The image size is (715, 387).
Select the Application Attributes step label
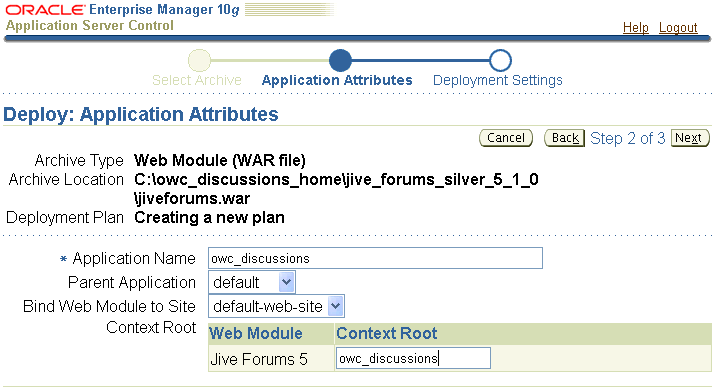[337, 80]
